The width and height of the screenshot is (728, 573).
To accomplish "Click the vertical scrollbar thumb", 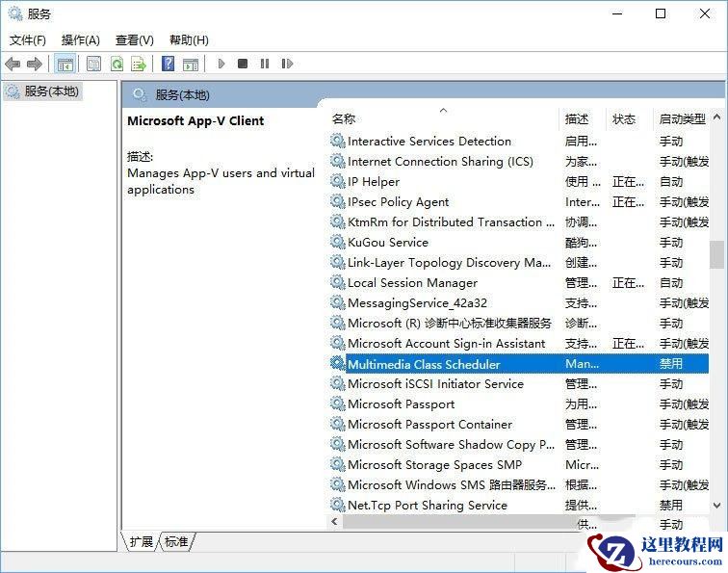I will tap(716, 254).
